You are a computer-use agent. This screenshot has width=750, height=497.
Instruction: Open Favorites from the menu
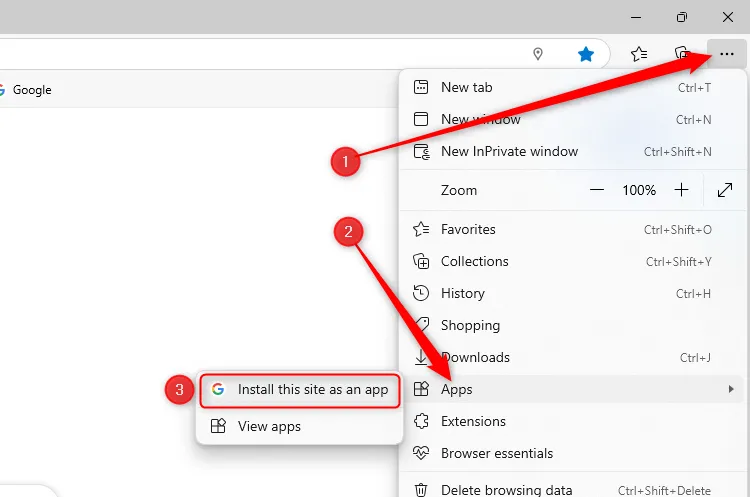(x=468, y=229)
